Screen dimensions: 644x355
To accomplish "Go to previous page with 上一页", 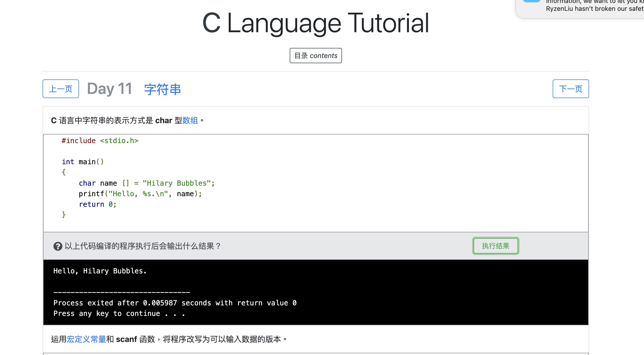I will [61, 89].
